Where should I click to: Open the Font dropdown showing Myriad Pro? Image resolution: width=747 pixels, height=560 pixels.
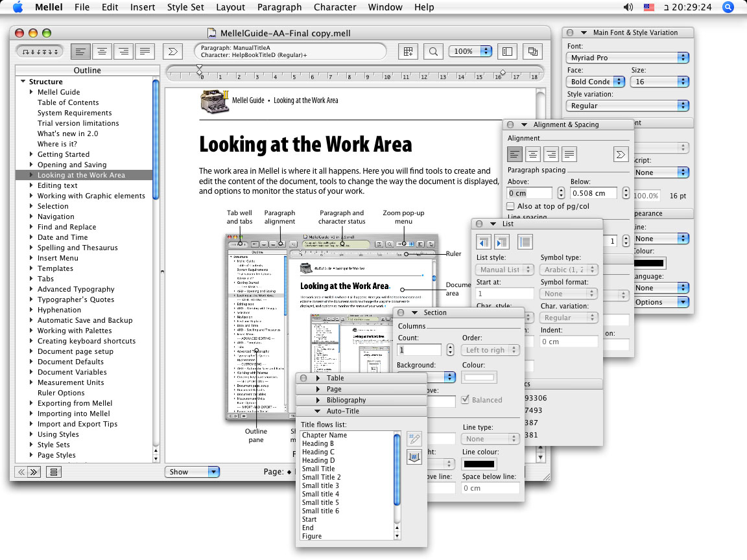tap(626, 58)
